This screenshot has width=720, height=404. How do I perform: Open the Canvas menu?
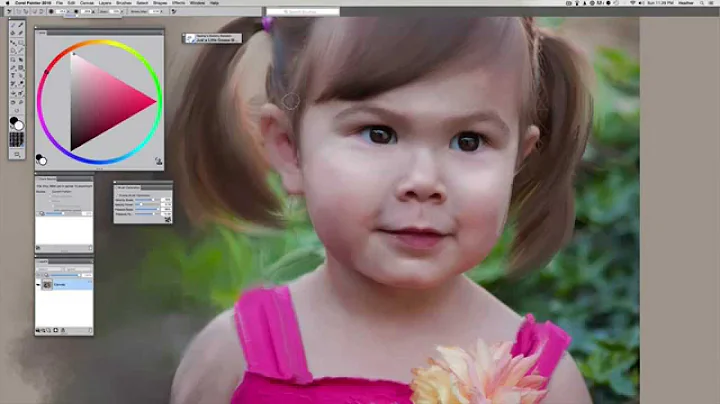(x=87, y=3)
